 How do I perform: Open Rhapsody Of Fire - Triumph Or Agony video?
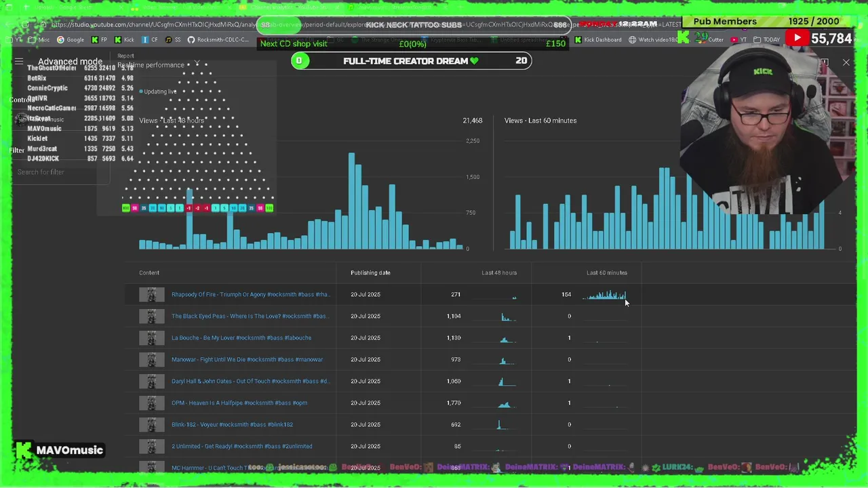[250, 294]
